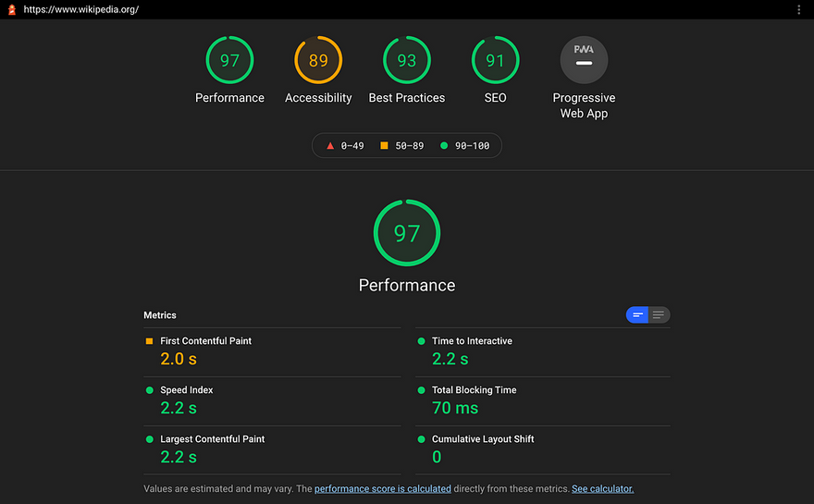Image resolution: width=814 pixels, height=504 pixels.
Task: Open the Progressive Web App PWA gauge
Action: tap(584, 60)
